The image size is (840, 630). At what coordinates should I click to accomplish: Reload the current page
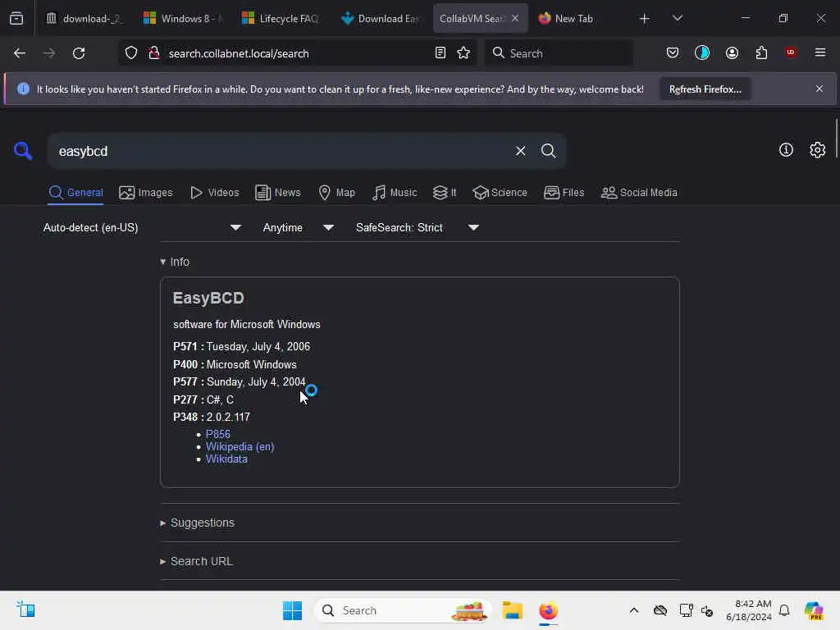[x=79, y=53]
